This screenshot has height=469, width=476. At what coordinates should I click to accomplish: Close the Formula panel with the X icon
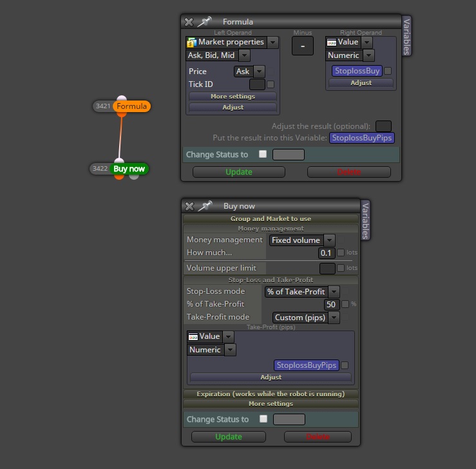pyautogui.click(x=189, y=22)
